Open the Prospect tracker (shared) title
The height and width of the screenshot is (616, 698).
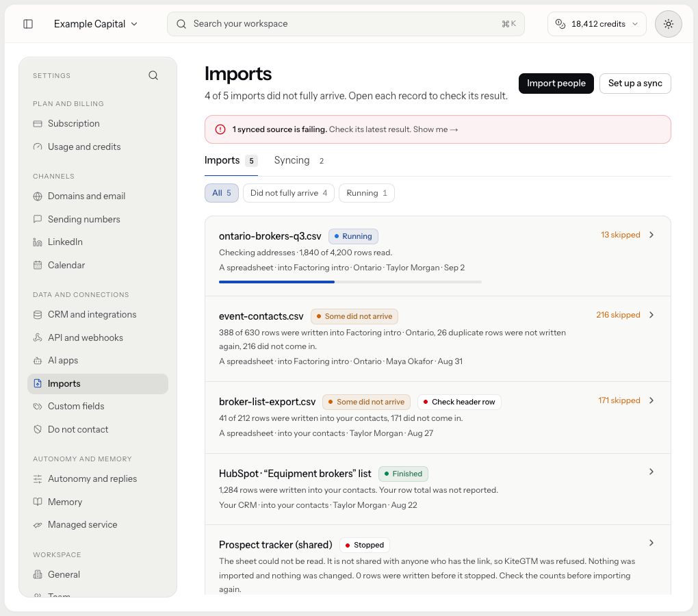(x=276, y=546)
